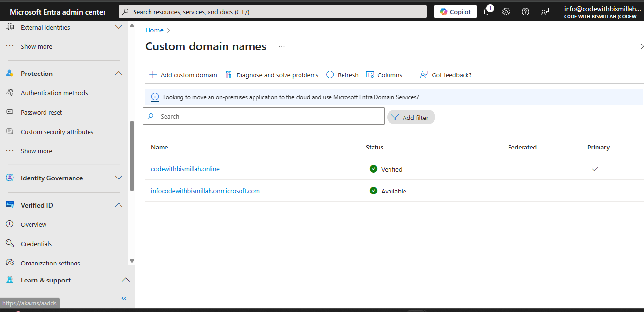Screen dimensions: 644x312
Task: Focus the domain Search field
Action: (264, 116)
